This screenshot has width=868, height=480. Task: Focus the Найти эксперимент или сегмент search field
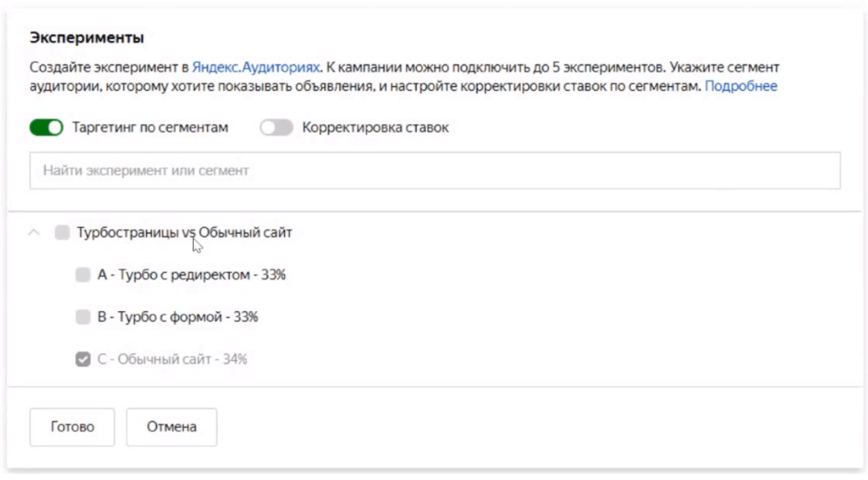coord(435,171)
